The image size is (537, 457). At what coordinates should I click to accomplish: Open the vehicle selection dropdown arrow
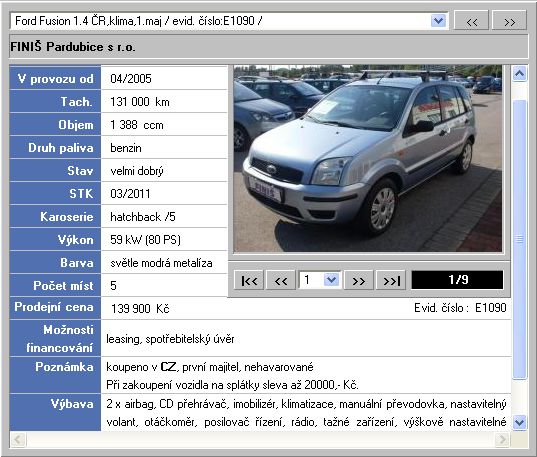[438, 21]
